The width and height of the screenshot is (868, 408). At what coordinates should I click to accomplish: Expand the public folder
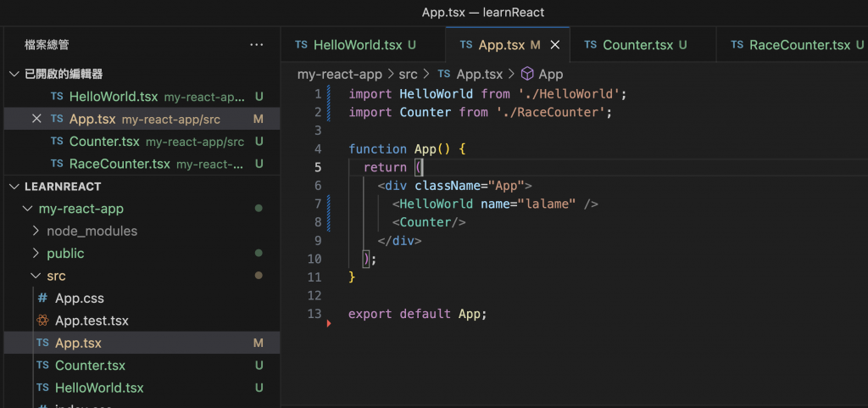click(x=36, y=254)
